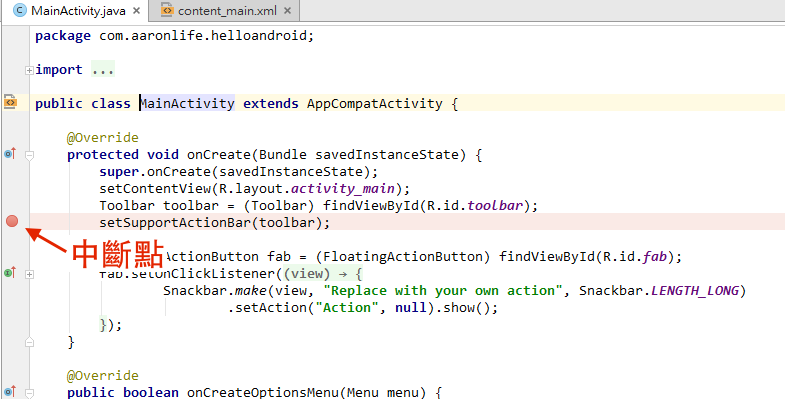
Task: Remove the red breakpoint on setSupportActionBar line
Action: [12, 221]
